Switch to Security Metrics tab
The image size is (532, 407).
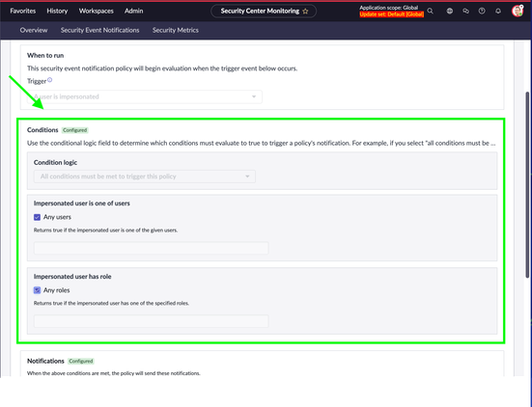pos(176,30)
